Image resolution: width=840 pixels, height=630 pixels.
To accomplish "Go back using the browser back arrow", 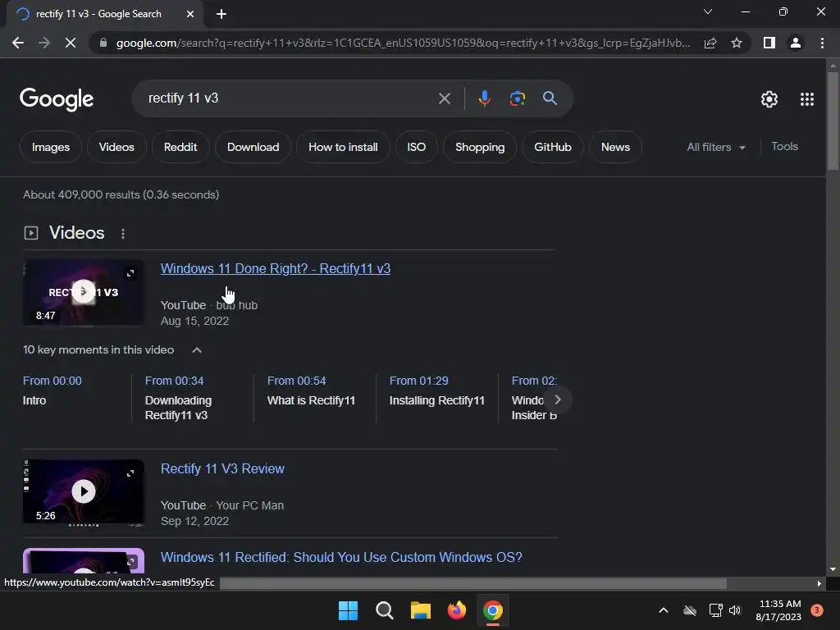I will [x=18, y=43].
